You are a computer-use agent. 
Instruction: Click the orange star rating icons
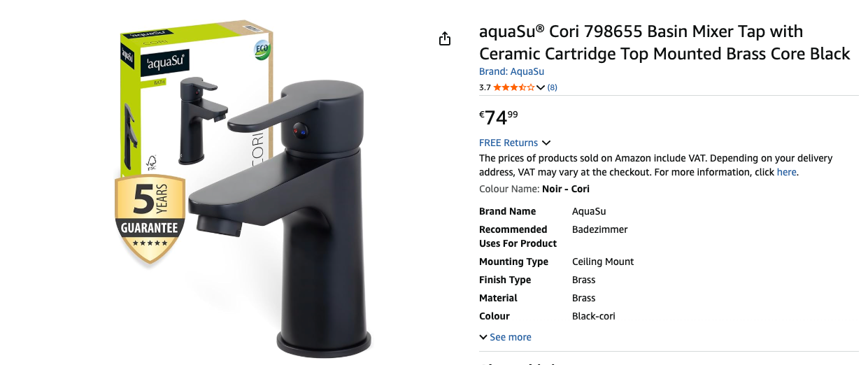(514, 87)
